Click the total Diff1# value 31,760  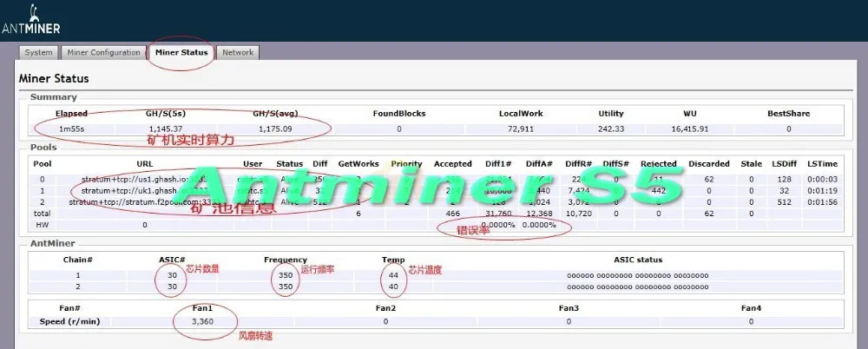click(x=499, y=214)
